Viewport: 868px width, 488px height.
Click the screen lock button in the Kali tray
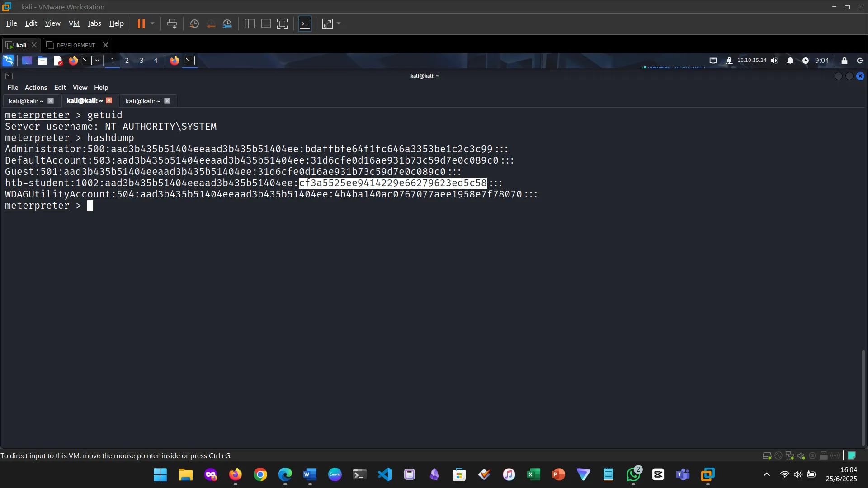tap(844, 60)
